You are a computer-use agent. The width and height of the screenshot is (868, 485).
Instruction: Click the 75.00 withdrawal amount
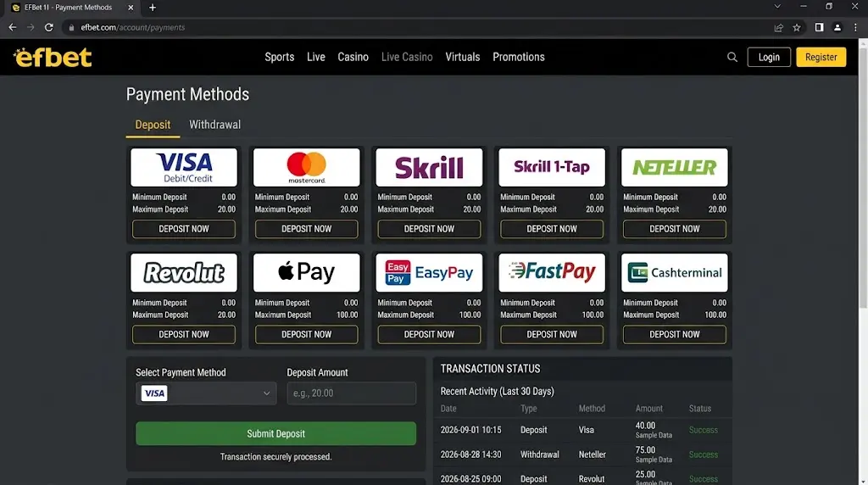[645, 450]
